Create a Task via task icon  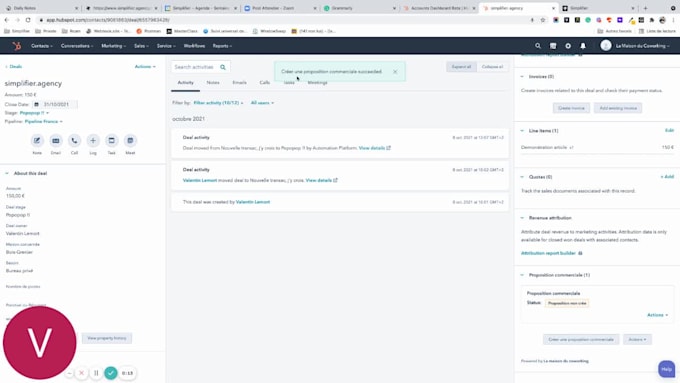[x=111, y=141]
